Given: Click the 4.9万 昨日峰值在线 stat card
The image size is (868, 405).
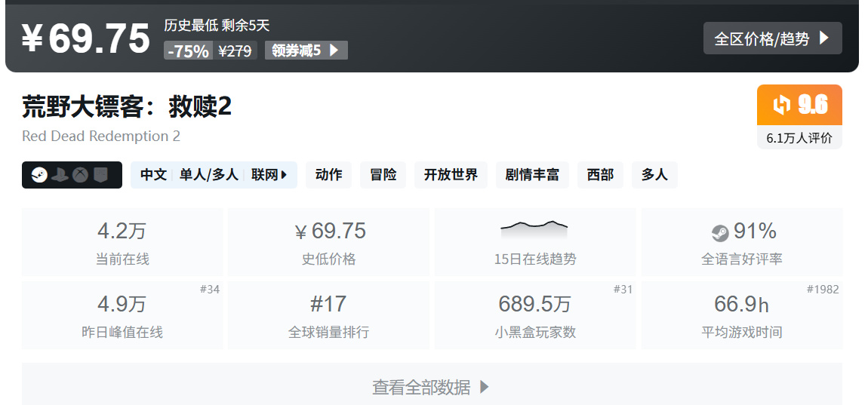Looking at the screenshot, I should click(122, 315).
